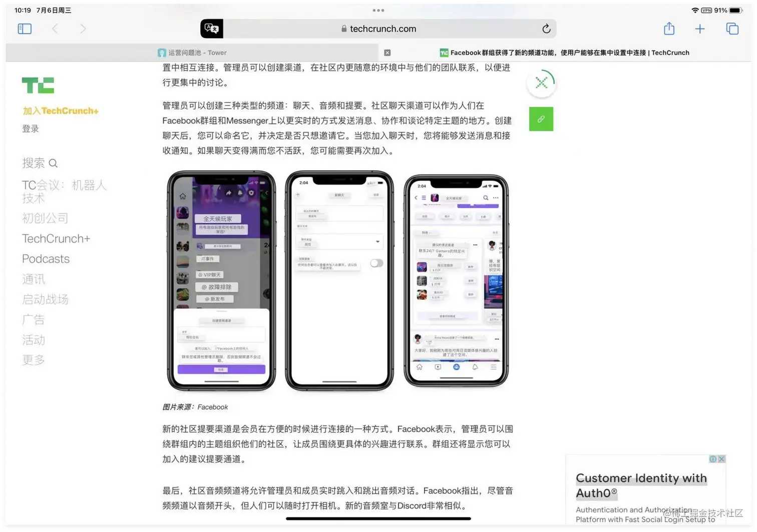Click the 图片来源：Facebook caption

[x=195, y=407]
